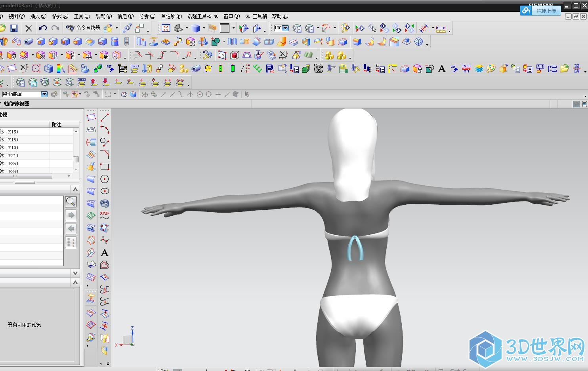
Task: Click the white background color box in the toolbar
Action: click(x=225, y=28)
